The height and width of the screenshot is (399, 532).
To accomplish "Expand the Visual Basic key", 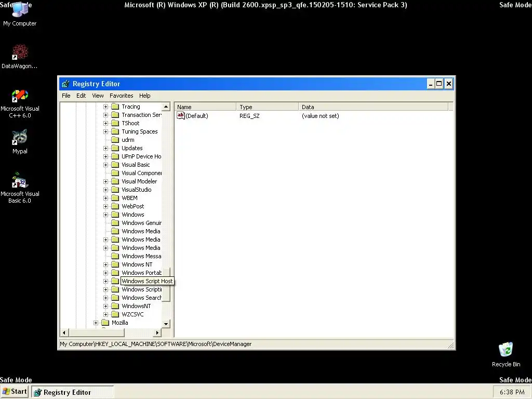I will [x=105, y=165].
